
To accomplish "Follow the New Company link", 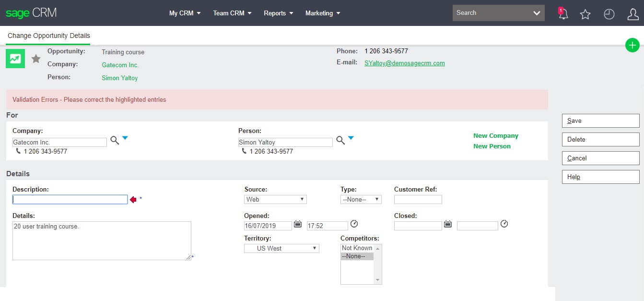I will (x=495, y=136).
